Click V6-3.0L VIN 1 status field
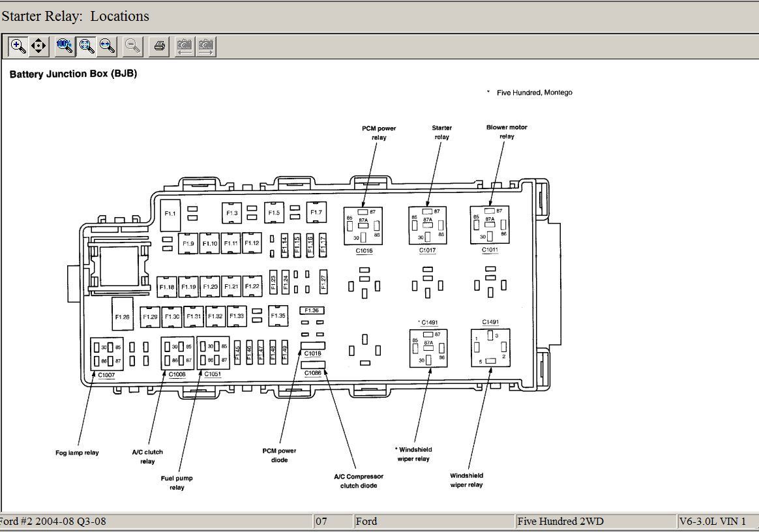The image size is (759, 532). (x=712, y=521)
